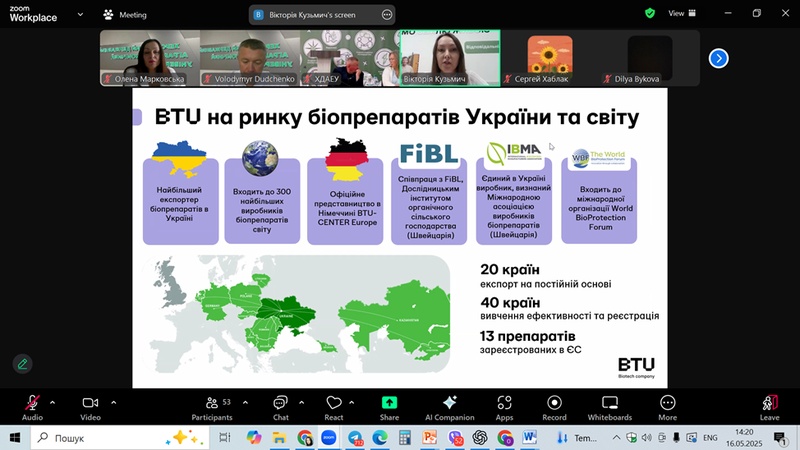Start recording with the Record button

(554, 406)
